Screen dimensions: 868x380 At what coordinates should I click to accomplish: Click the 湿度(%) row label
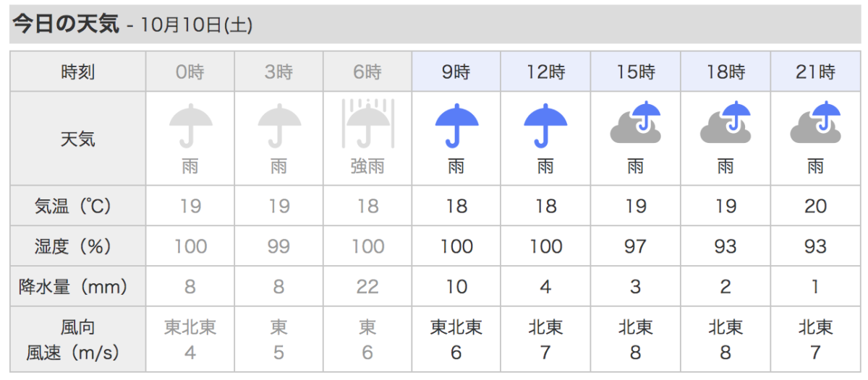(73, 246)
